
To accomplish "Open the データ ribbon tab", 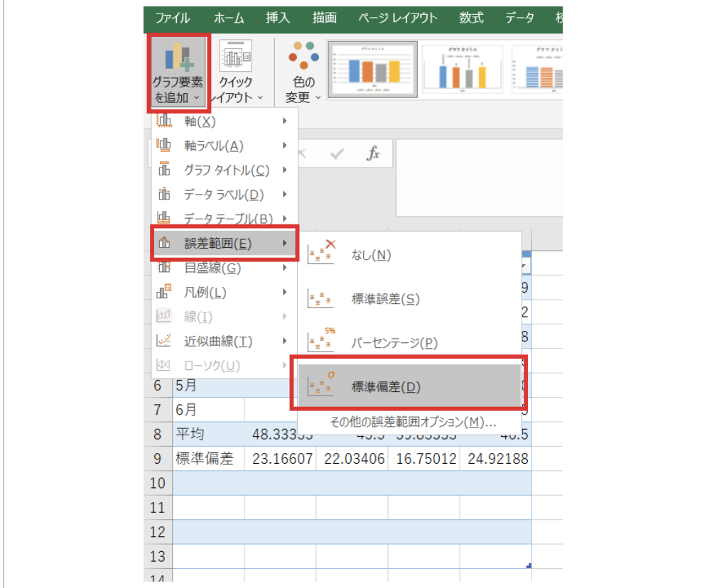I will click(x=519, y=18).
